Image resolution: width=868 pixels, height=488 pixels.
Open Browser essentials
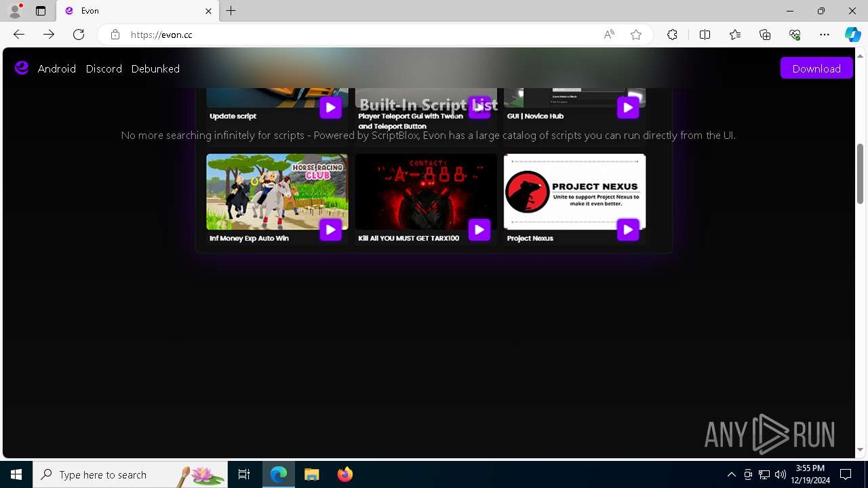tap(795, 35)
